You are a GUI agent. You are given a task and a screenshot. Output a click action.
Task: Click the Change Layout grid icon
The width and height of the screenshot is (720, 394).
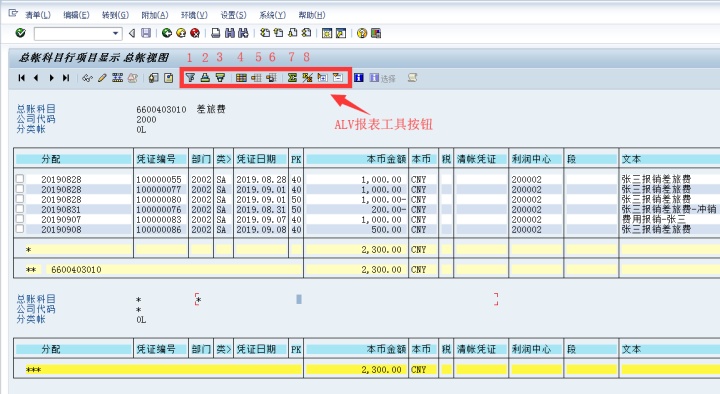(241, 78)
